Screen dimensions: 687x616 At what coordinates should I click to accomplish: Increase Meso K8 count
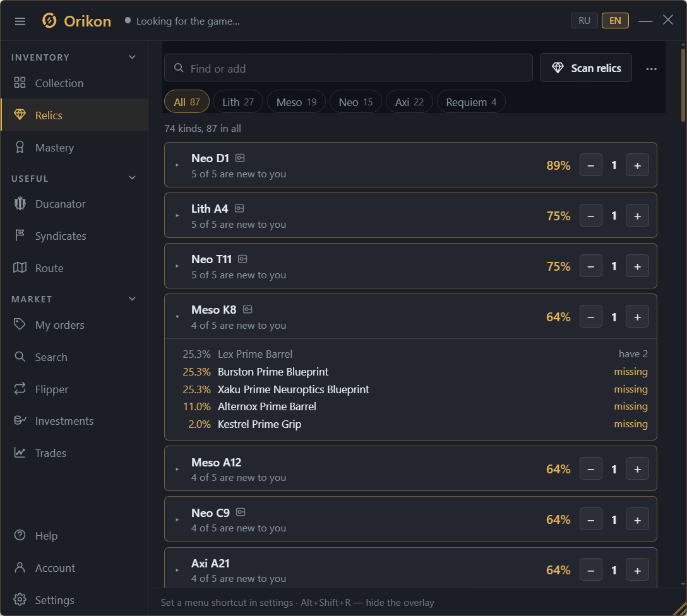637,317
